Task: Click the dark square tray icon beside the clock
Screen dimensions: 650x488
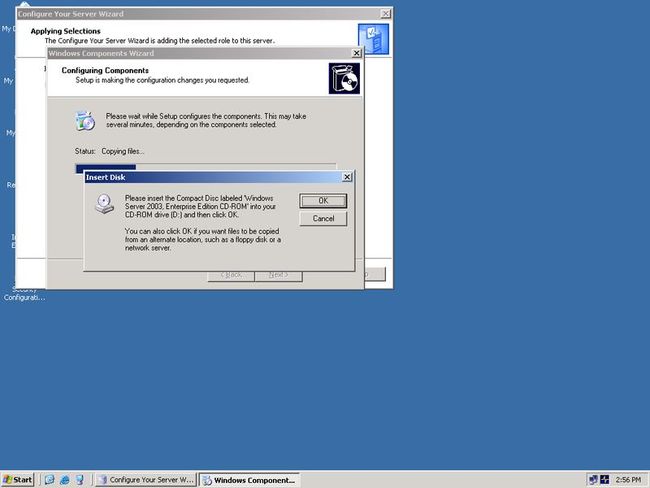Action: click(x=605, y=480)
